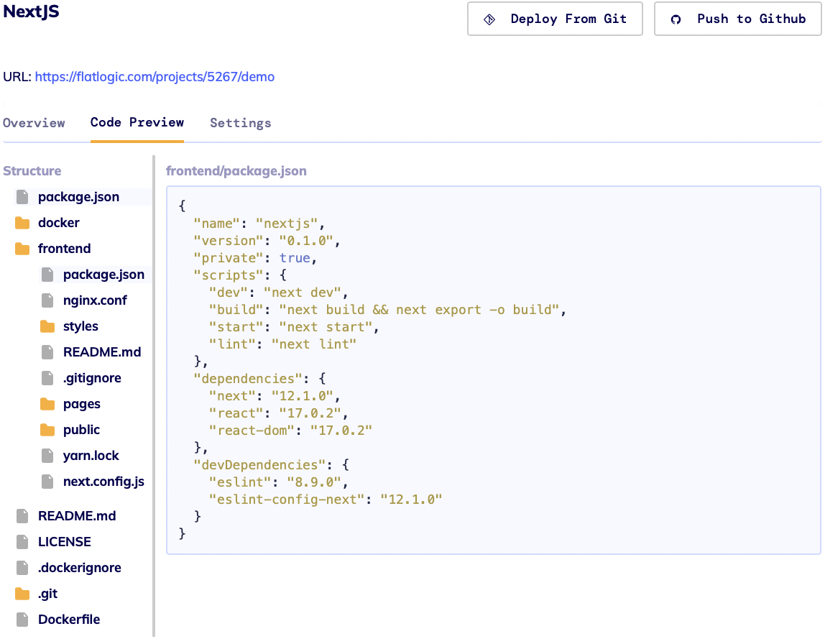Click the next.config.js file icon
This screenshot has width=825, height=644.
47,482
